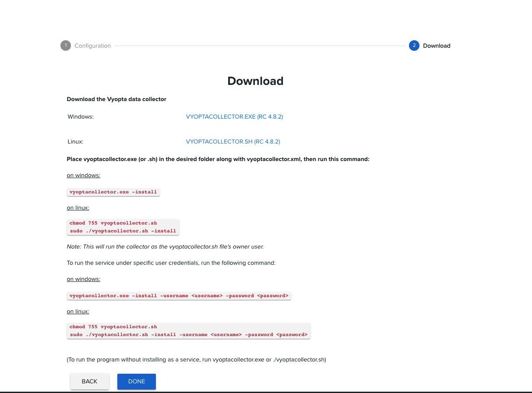Click 'Download the Vyopta data collector' text
Image resolution: width=532 pixels, height=393 pixels.
(x=116, y=99)
